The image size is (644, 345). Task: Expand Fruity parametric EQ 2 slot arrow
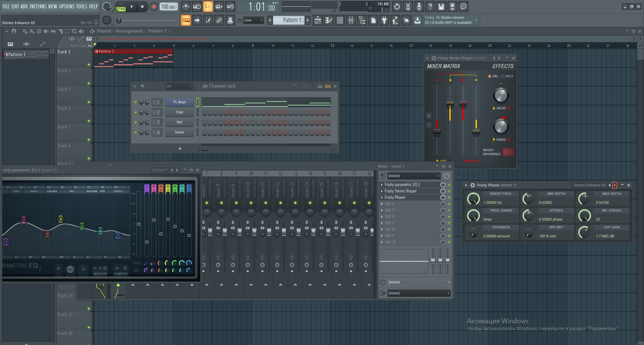tap(382, 185)
